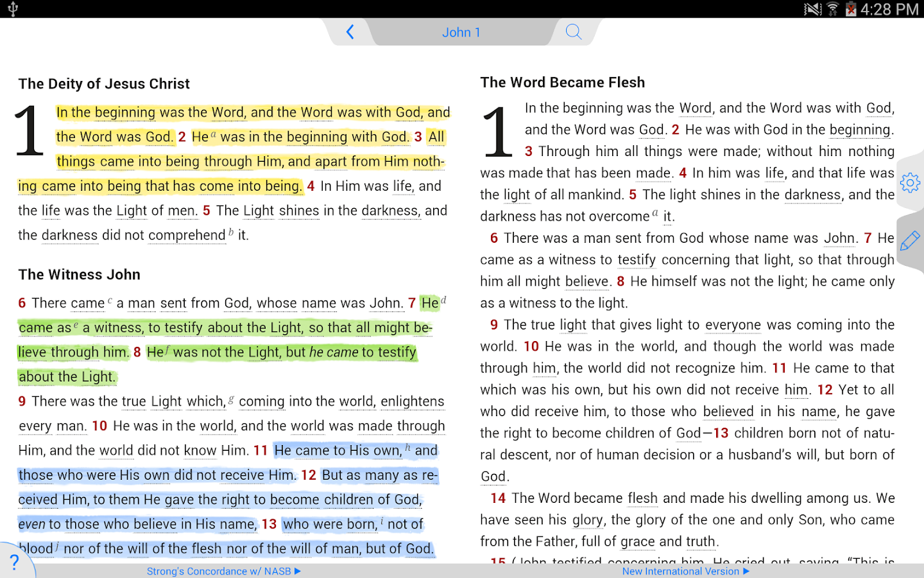Tap the muted sound status icon
This screenshot has width=924, height=578.
812,9
